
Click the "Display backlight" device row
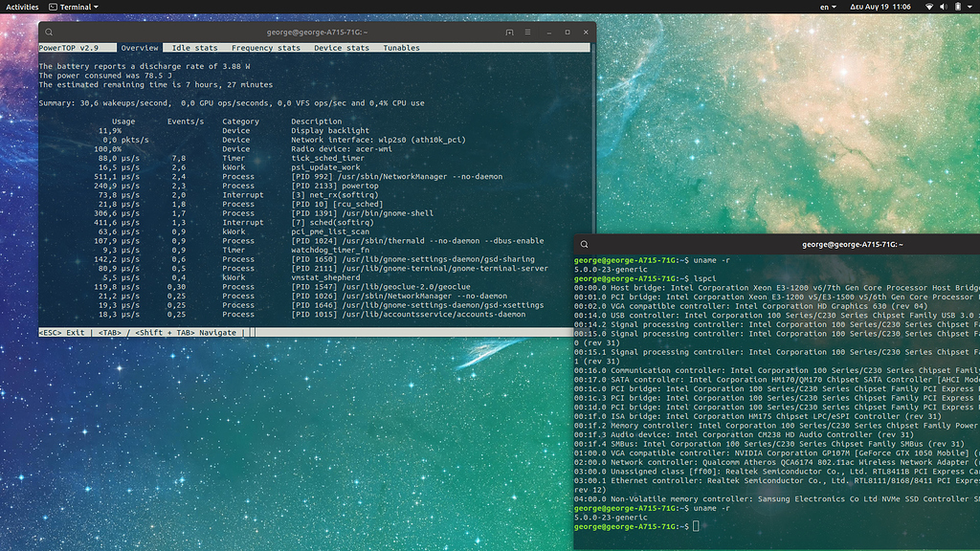click(x=234, y=130)
